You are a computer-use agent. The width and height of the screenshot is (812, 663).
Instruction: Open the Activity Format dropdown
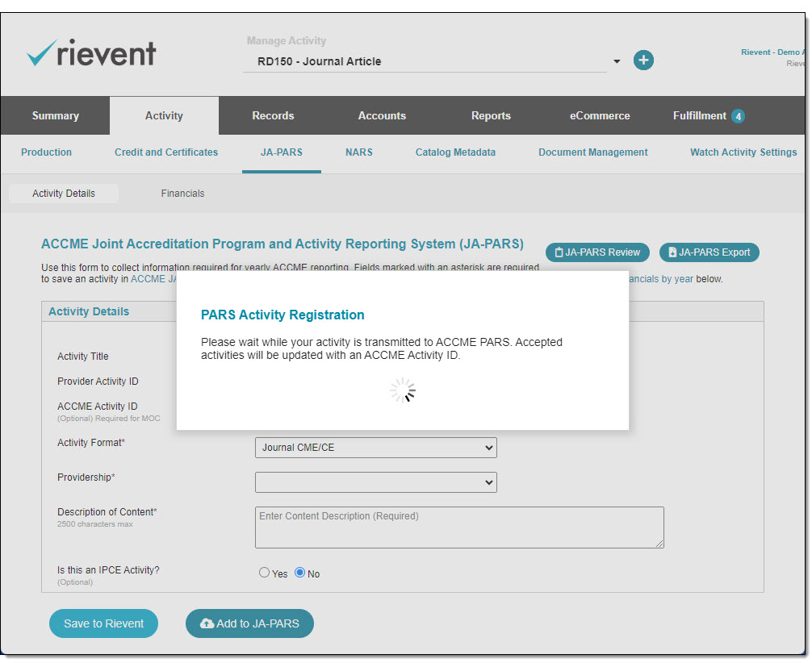pos(376,448)
